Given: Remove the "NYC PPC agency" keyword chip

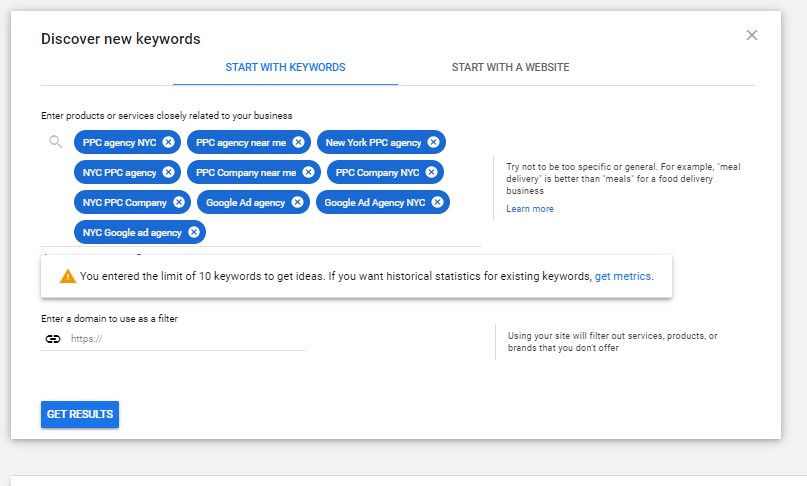Looking at the screenshot, I should [169, 172].
